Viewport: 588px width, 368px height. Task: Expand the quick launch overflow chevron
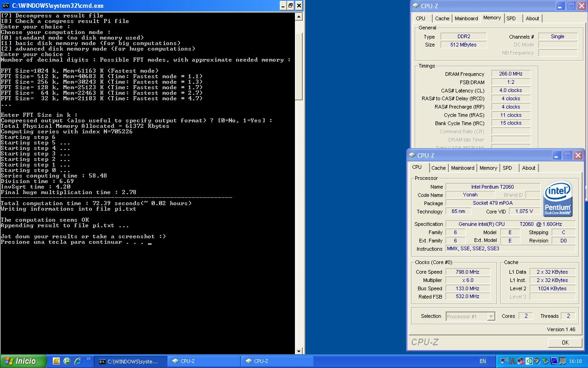88,358
